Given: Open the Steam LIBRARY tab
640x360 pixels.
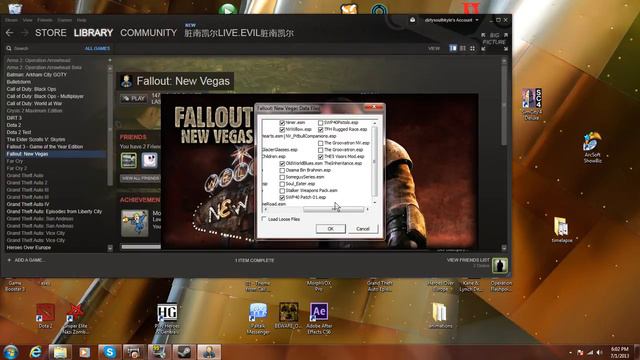Looking at the screenshot, I should click(93, 33).
